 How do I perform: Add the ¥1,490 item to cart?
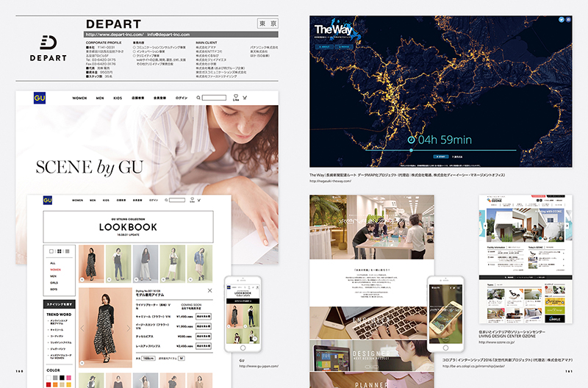(x=204, y=317)
